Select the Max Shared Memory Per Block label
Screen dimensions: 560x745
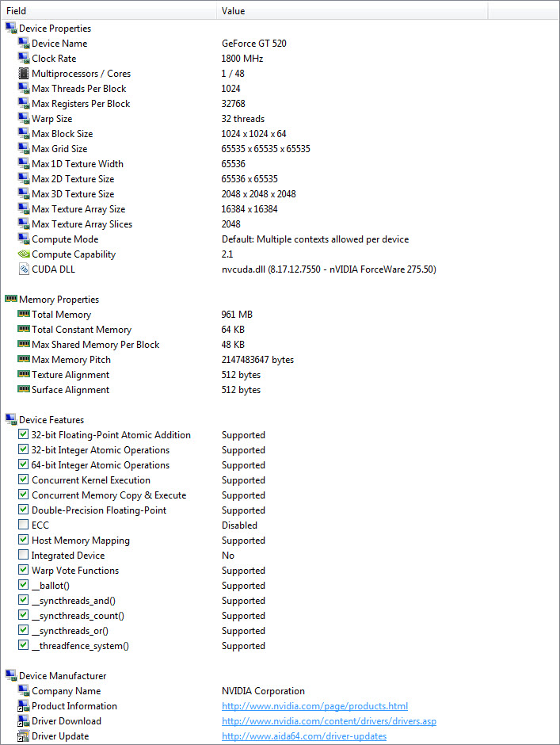[x=96, y=345]
